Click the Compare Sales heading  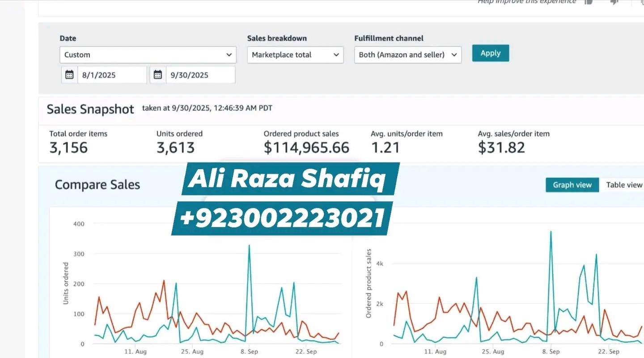point(97,185)
